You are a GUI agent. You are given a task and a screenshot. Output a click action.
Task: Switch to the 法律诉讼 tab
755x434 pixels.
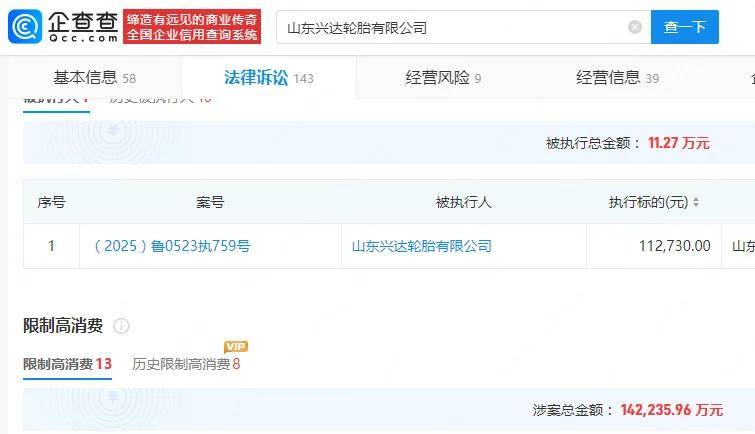269,77
